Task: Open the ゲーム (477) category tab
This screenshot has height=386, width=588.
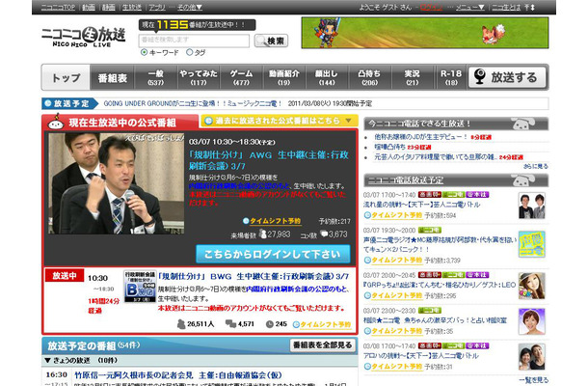Action: coord(241,78)
